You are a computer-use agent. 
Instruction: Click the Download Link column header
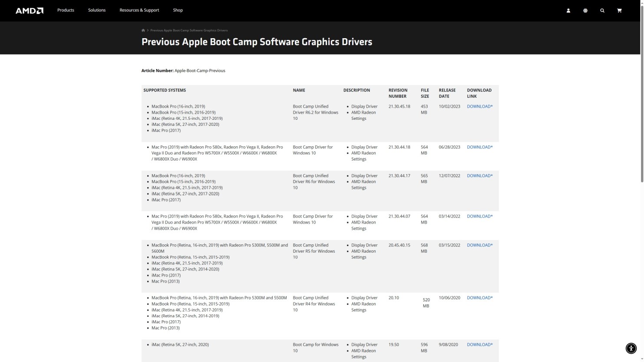click(479, 93)
